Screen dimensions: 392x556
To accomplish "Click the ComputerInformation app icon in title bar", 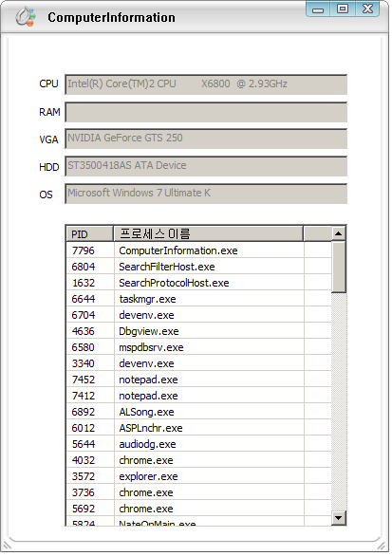I will point(26,17).
